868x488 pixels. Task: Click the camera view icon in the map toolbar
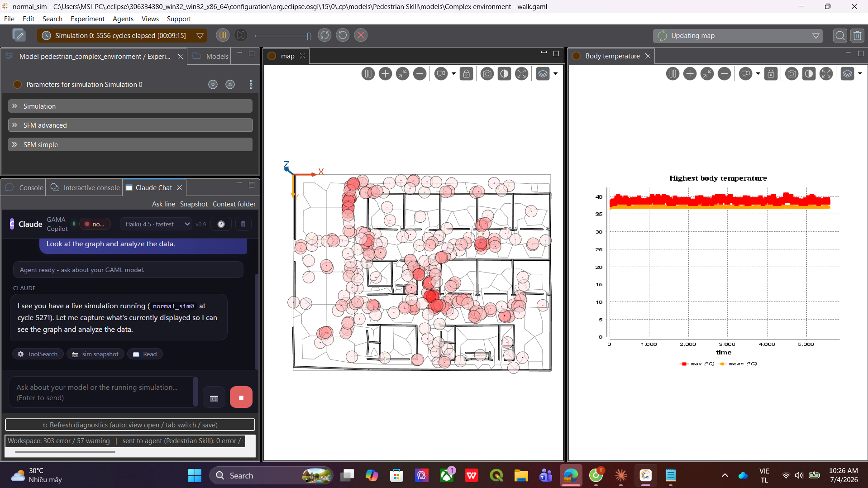[441, 74]
